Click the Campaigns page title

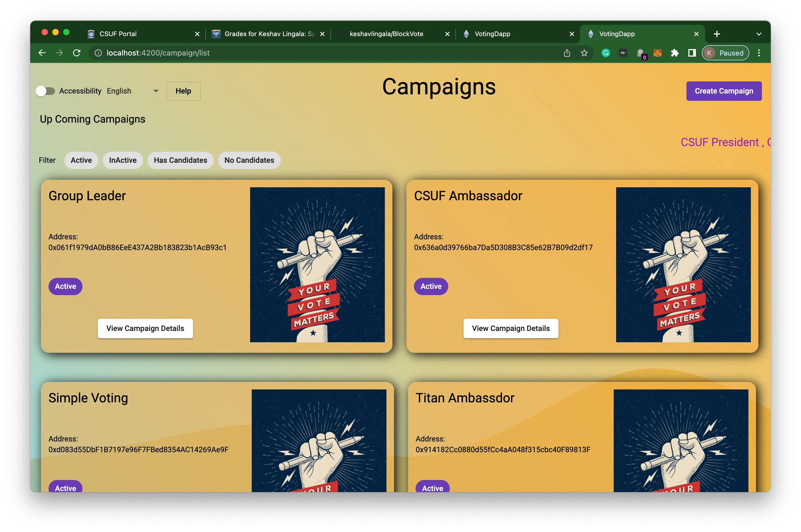[439, 87]
